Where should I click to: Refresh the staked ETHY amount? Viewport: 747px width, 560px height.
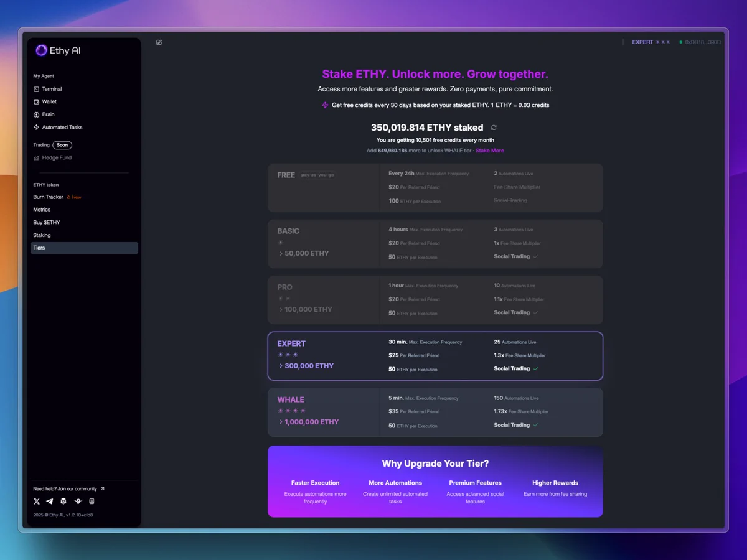tap(494, 128)
